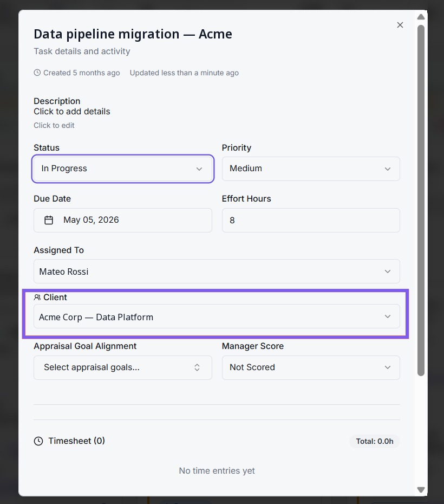
Task: Click the Effort Hours input field
Action: coord(311,220)
